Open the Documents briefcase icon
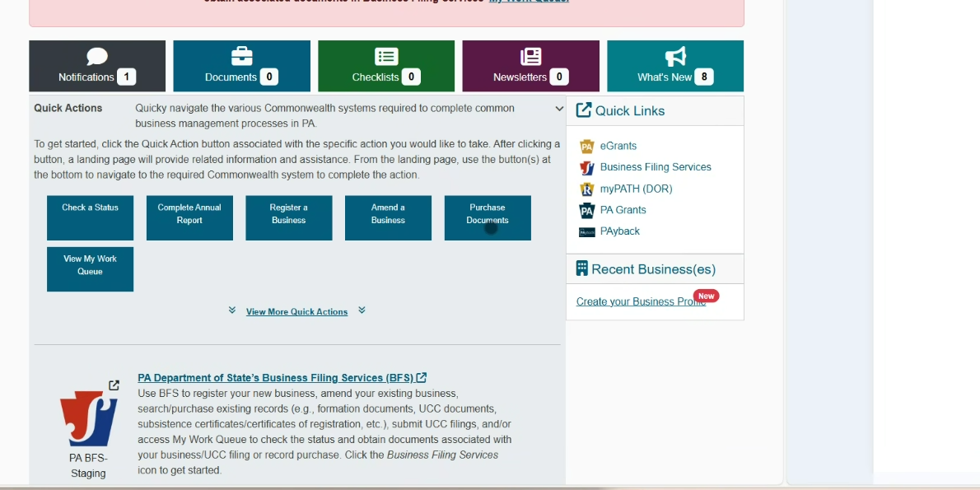Screen dimensions: 980x490 tap(240, 56)
